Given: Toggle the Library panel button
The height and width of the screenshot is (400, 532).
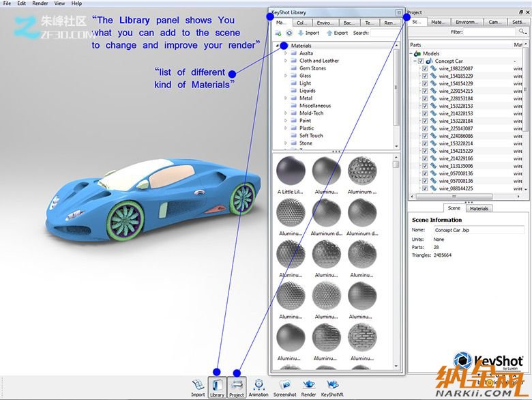Looking at the screenshot, I should 217,386.
